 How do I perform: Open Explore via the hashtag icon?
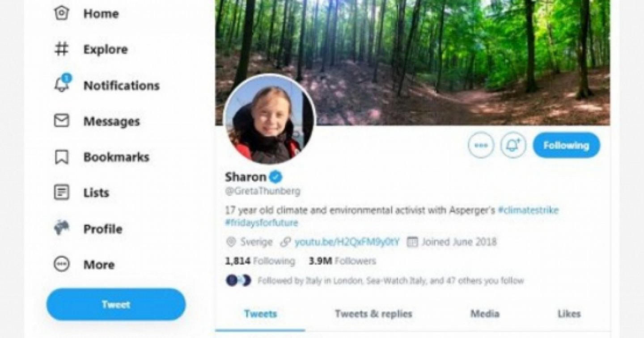61,49
